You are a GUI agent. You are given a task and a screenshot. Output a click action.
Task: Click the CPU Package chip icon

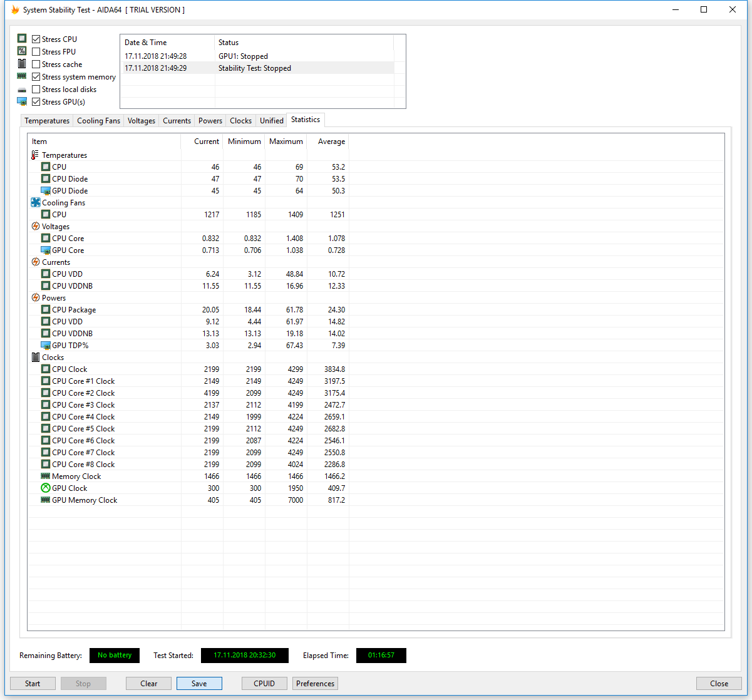[x=45, y=309]
